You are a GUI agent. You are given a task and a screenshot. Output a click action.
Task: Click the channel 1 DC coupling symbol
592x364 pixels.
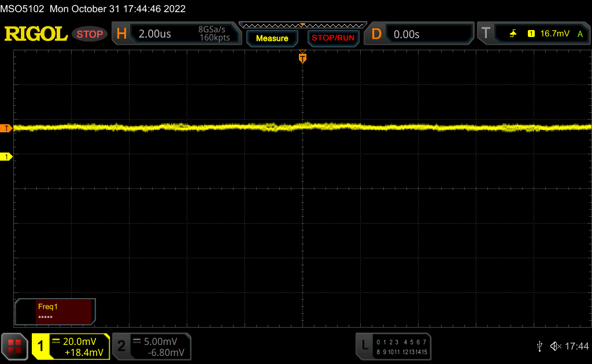tap(56, 341)
